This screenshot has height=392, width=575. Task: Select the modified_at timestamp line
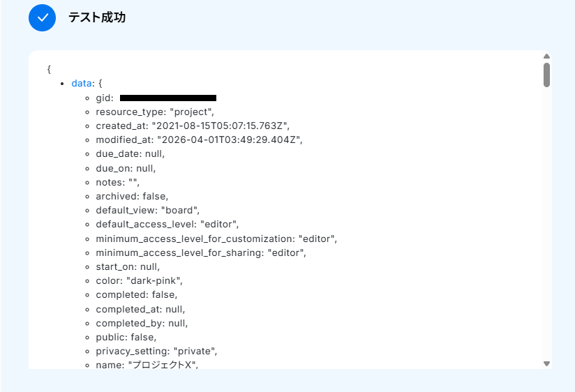point(199,140)
